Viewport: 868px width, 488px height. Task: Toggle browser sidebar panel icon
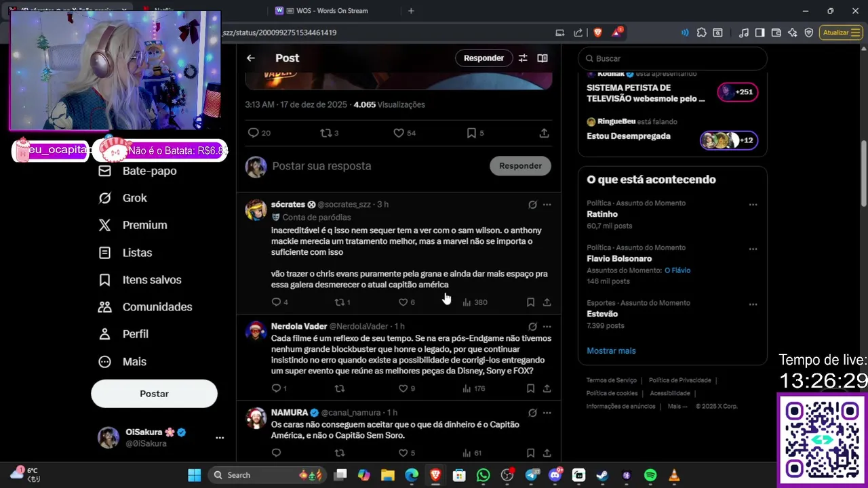(759, 33)
